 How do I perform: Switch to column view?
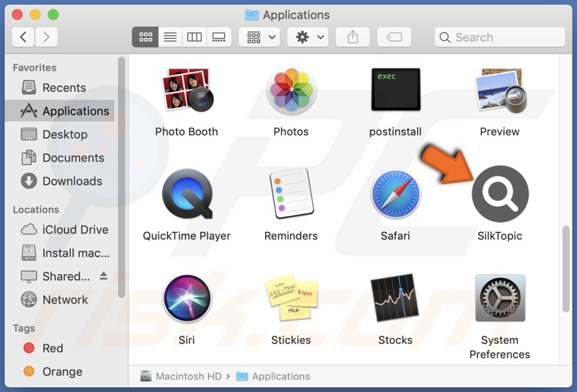pos(194,36)
